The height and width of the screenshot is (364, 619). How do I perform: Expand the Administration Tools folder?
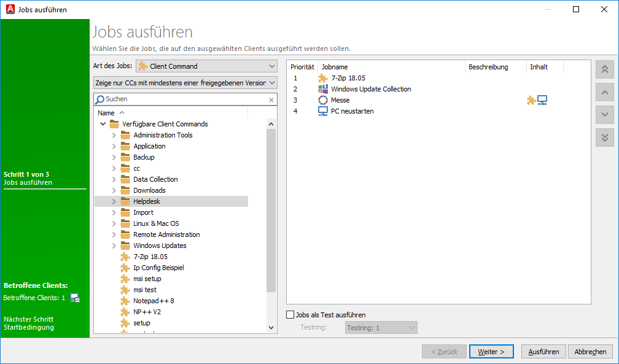[x=114, y=135]
